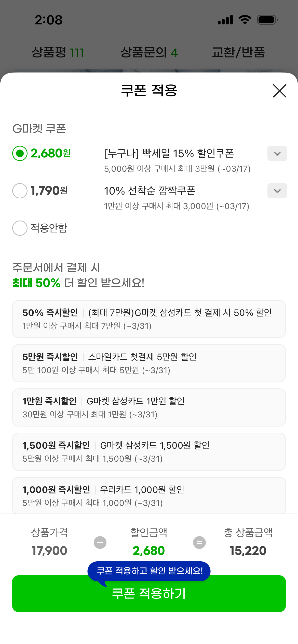Expand details for 10% 선착순 깜짝쿠폰

277,191
